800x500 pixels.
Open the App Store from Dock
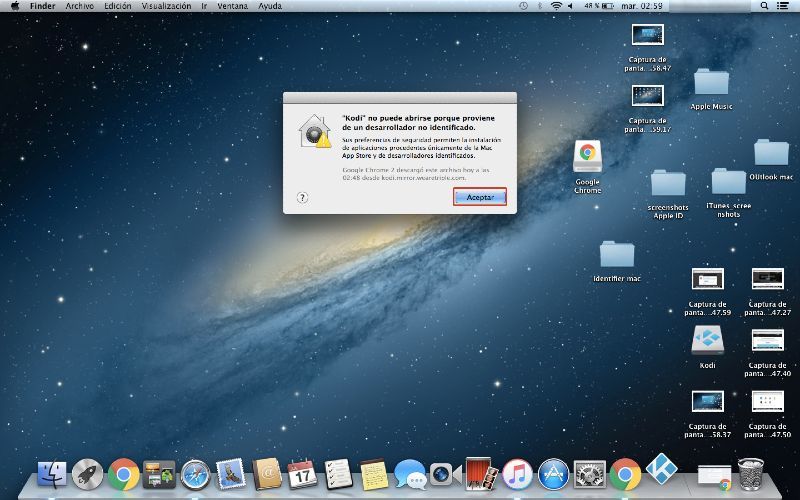[554, 474]
